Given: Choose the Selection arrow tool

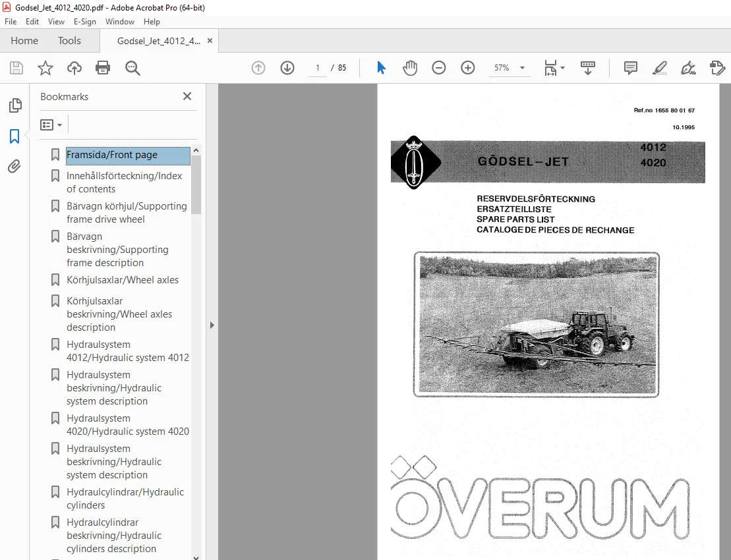Looking at the screenshot, I should coord(381,68).
